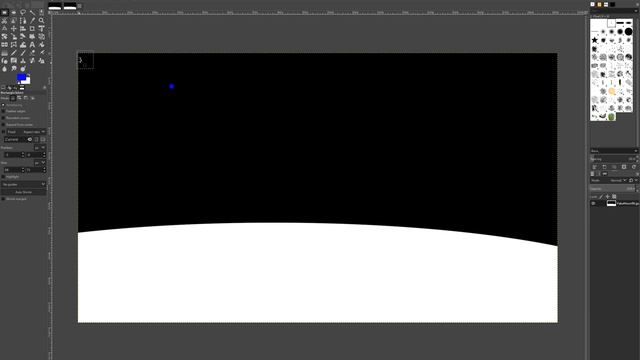Select the Clone stamp tool
The height and width of the screenshot is (360, 640).
pos(23,61)
